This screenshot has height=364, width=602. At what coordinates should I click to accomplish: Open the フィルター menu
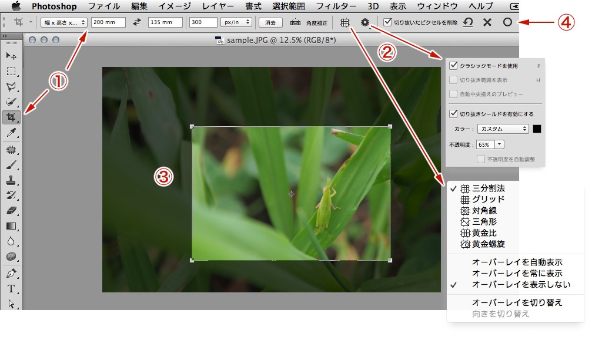pos(336,6)
